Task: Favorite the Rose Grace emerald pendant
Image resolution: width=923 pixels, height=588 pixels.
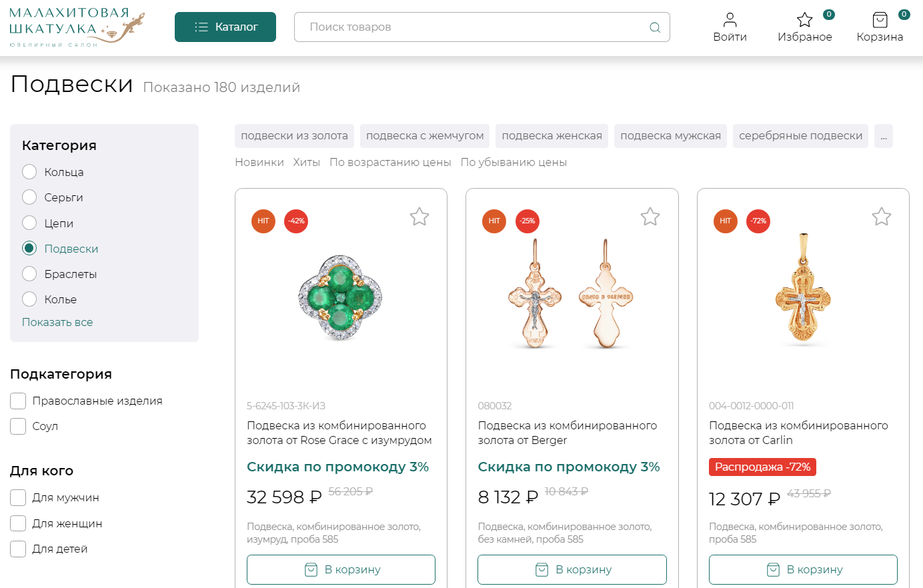Action: (419, 217)
